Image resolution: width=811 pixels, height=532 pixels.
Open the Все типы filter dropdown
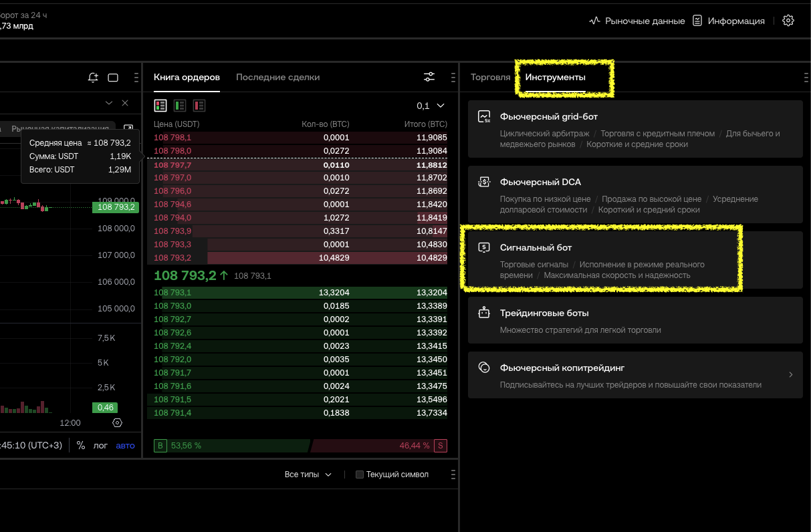click(x=308, y=475)
